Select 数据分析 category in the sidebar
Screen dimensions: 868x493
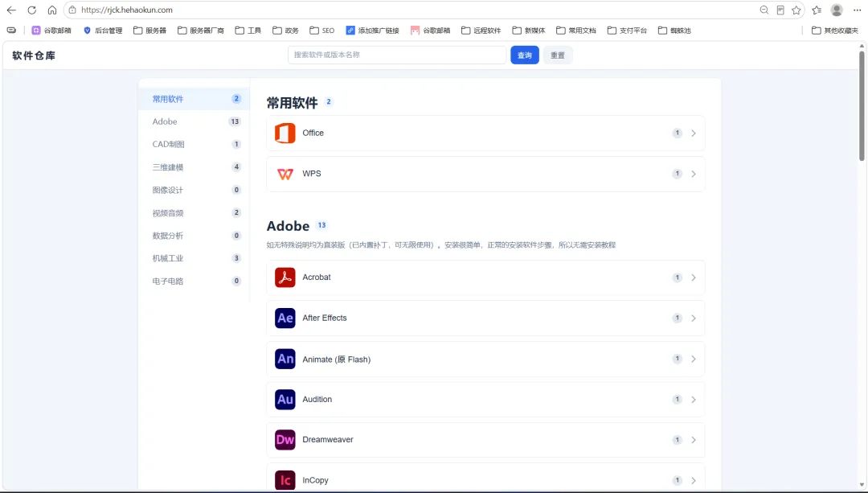(x=194, y=236)
